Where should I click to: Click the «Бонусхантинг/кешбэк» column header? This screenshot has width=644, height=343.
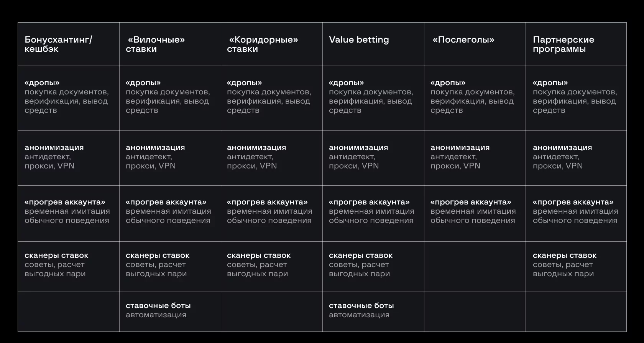coord(58,44)
